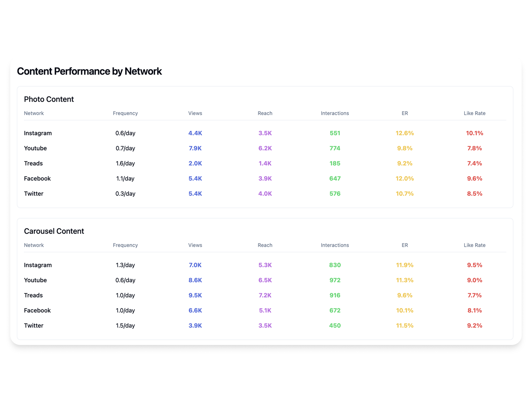Click ER column header in Carousel Content
Viewport: 532px width, 401px height.
pyautogui.click(x=404, y=245)
